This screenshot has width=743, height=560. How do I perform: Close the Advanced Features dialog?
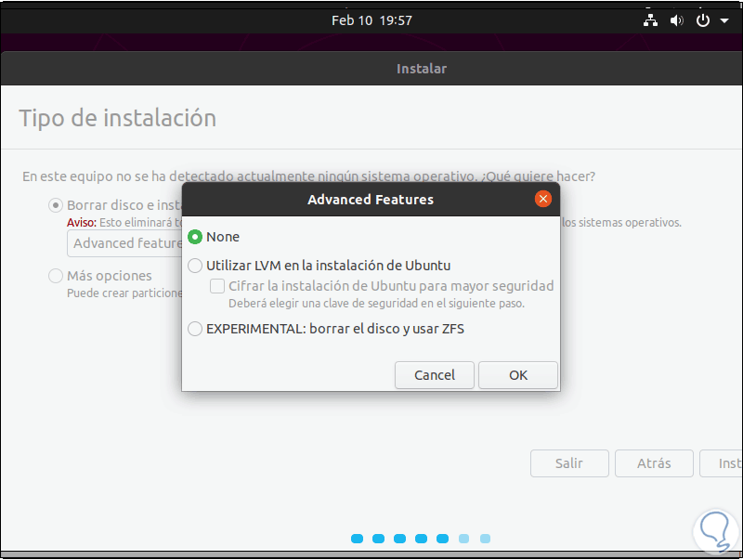pos(543,199)
